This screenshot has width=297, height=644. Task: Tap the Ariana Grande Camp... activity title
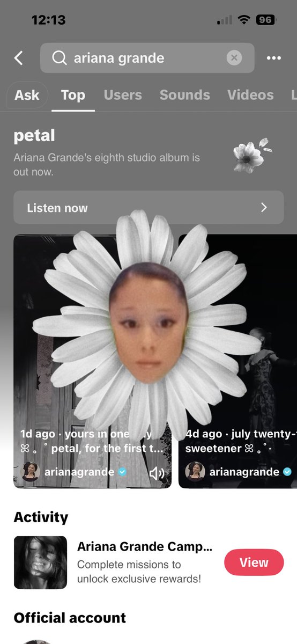pos(145,547)
